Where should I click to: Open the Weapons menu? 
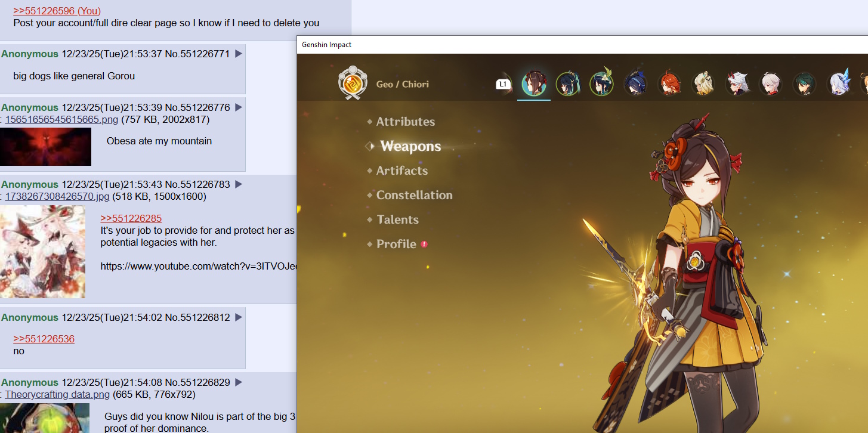410,146
